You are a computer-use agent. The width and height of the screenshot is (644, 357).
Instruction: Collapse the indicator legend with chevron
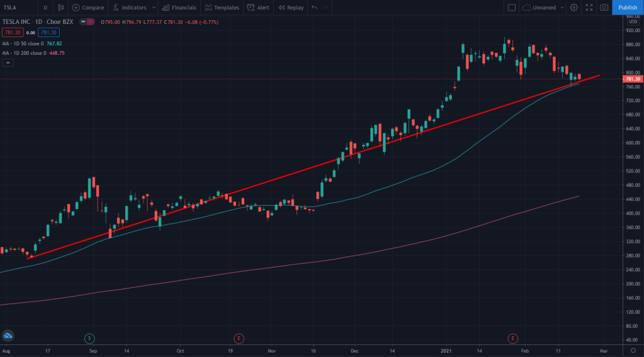(7, 63)
